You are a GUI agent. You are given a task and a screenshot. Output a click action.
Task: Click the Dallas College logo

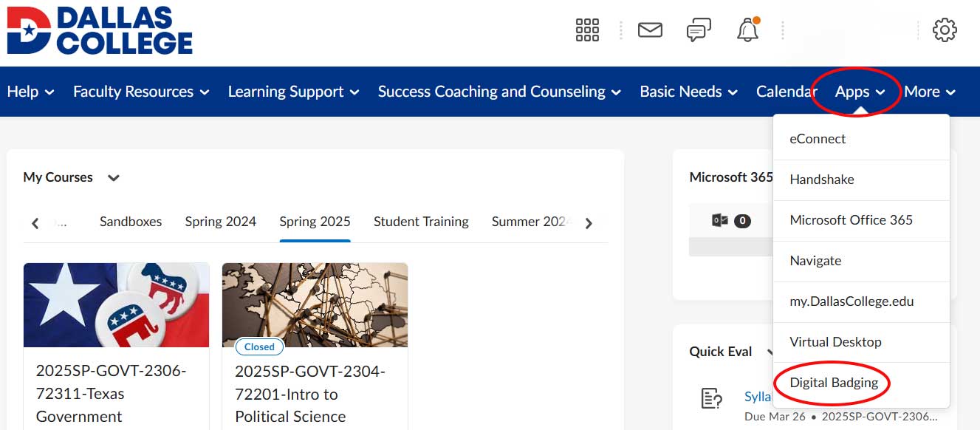click(x=100, y=30)
